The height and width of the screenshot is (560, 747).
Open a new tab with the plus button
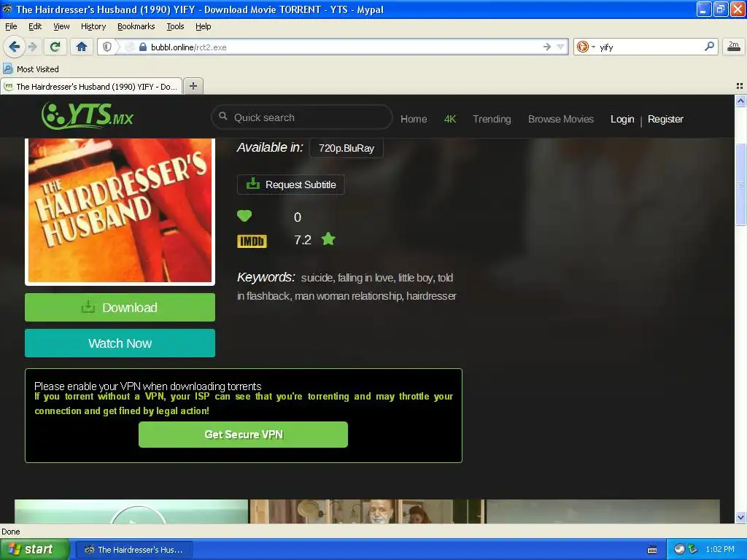pyautogui.click(x=193, y=86)
